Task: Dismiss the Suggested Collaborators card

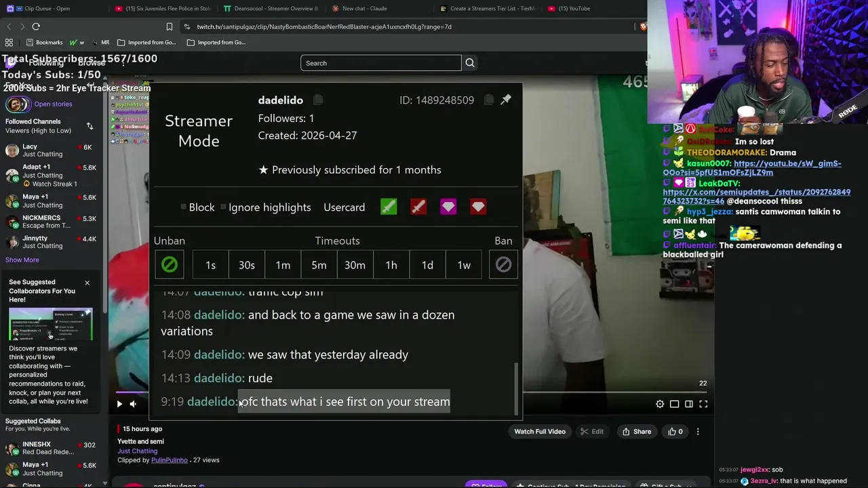Action: click(x=87, y=283)
